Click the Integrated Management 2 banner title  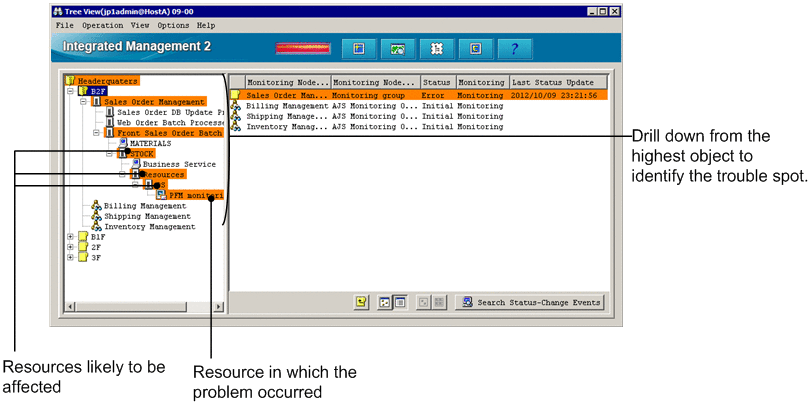(137, 46)
